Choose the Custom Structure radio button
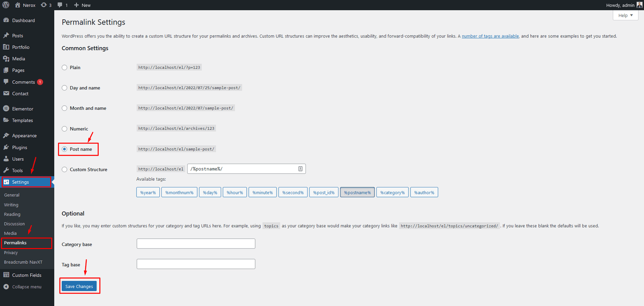 (64, 169)
